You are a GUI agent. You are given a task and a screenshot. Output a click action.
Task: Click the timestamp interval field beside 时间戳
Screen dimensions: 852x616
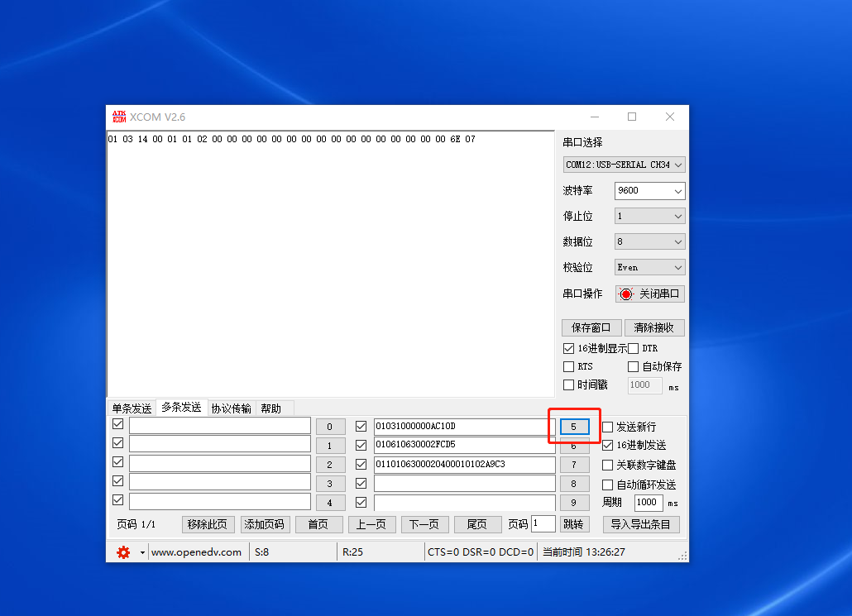point(645,385)
